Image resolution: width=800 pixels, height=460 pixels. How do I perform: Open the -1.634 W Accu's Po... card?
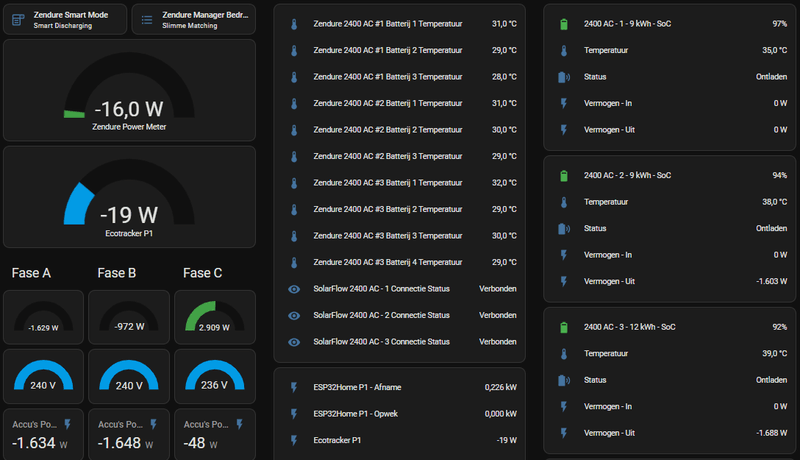pyautogui.click(x=43, y=435)
